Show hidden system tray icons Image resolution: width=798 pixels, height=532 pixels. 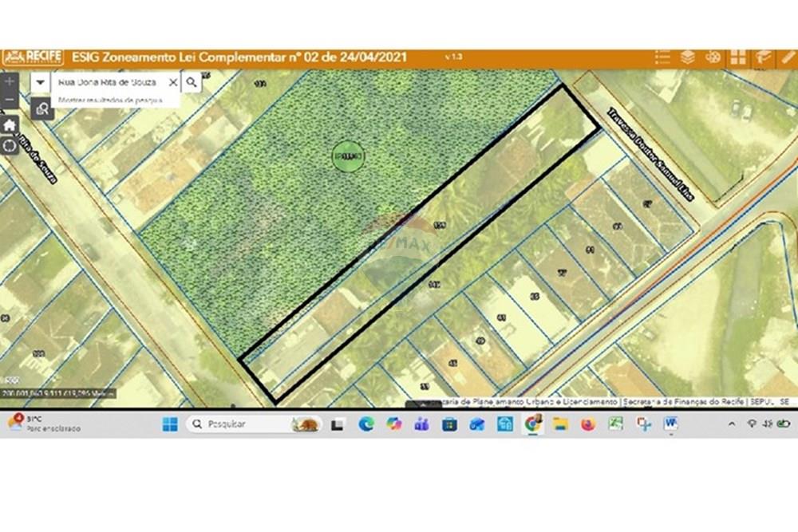(732, 424)
